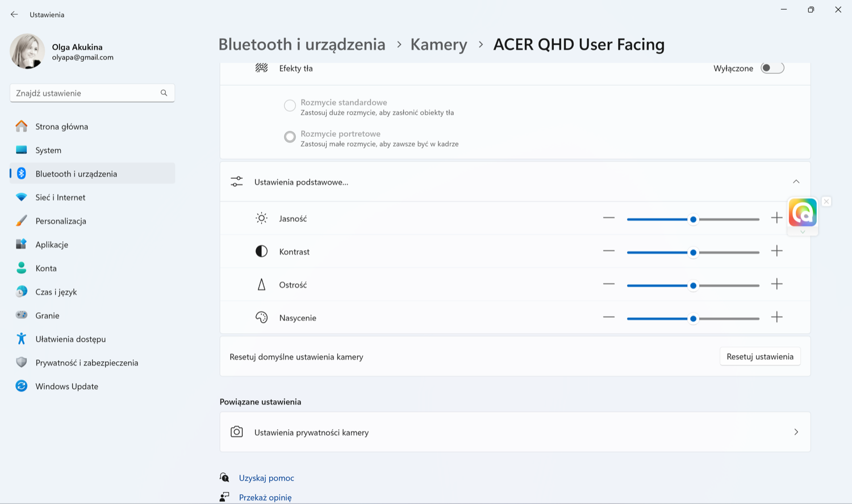Click the plus icon next to Jasność slider
852x504 pixels.
pos(776,218)
